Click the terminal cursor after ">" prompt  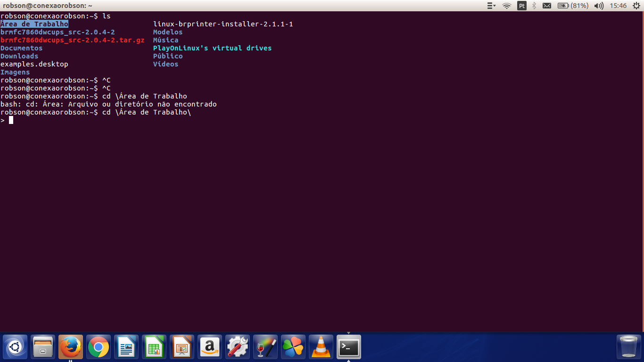click(x=11, y=120)
